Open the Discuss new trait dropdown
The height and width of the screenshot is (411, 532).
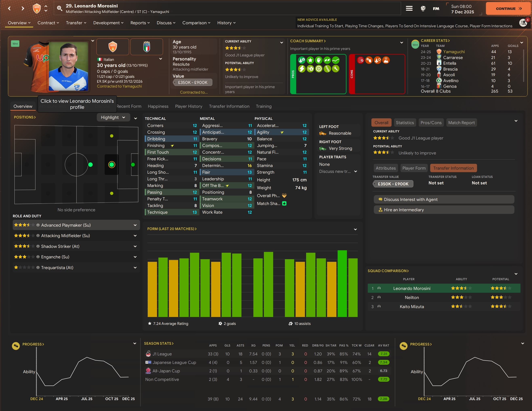pyautogui.click(x=338, y=171)
